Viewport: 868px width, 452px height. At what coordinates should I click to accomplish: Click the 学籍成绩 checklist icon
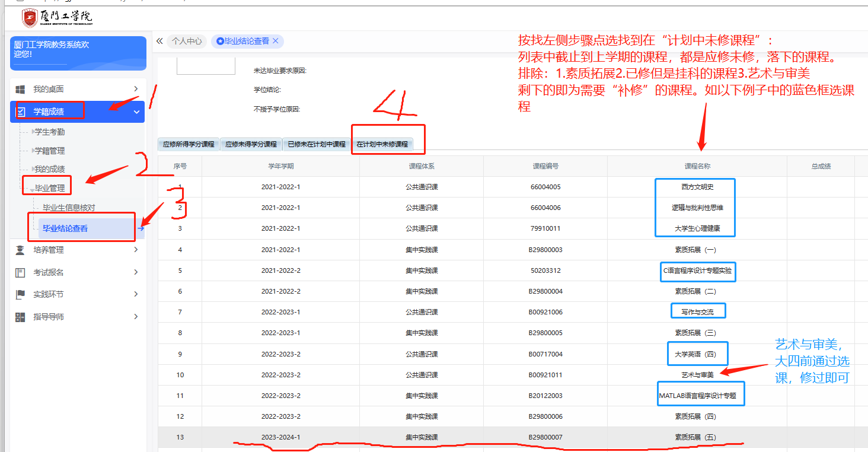tap(20, 112)
